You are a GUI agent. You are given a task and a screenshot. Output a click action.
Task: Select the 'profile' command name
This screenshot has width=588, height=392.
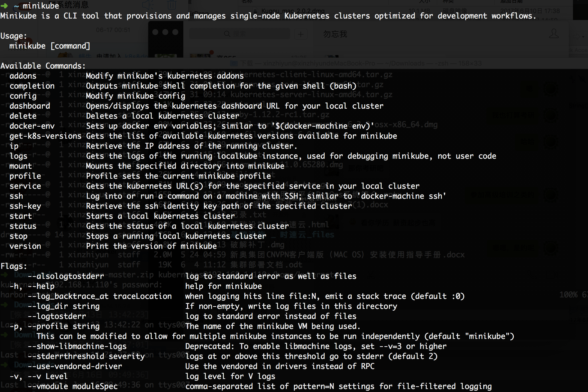[x=25, y=176]
